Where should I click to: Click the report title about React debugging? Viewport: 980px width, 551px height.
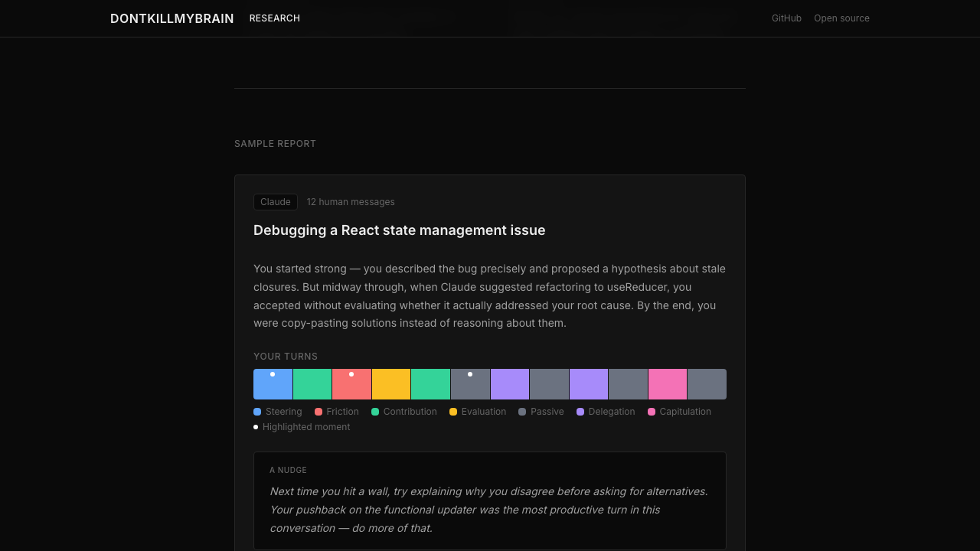click(399, 230)
